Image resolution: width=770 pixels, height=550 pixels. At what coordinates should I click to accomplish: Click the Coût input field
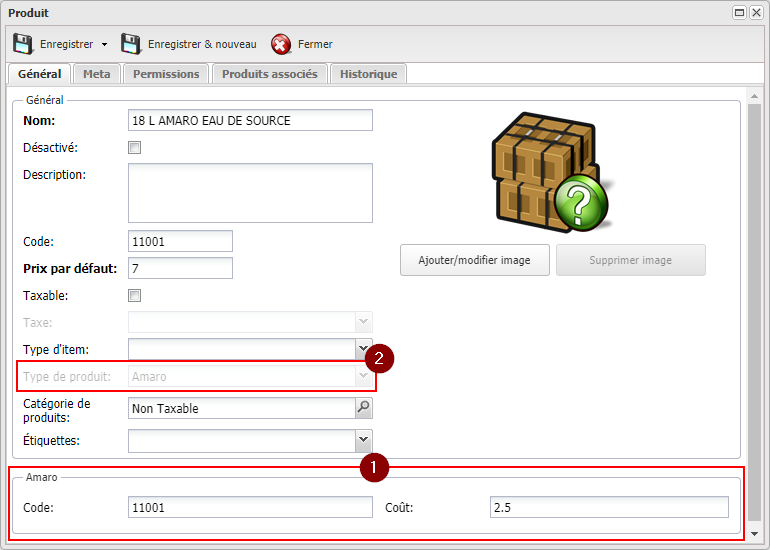pos(609,507)
